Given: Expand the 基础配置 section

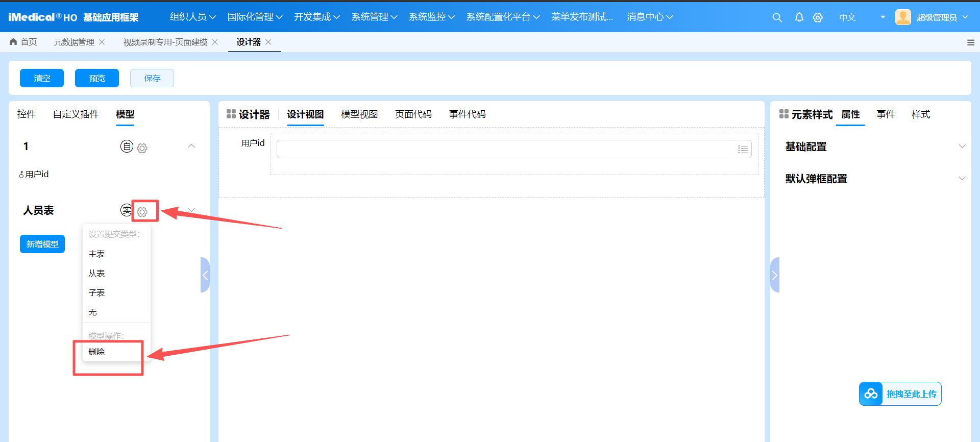Looking at the screenshot, I should [x=962, y=146].
